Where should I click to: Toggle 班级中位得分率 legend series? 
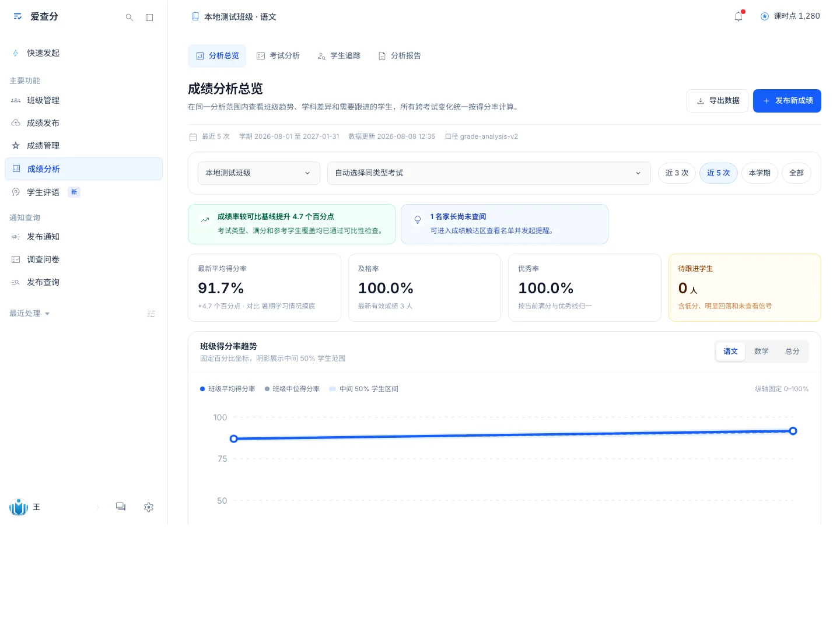coord(292,389)
